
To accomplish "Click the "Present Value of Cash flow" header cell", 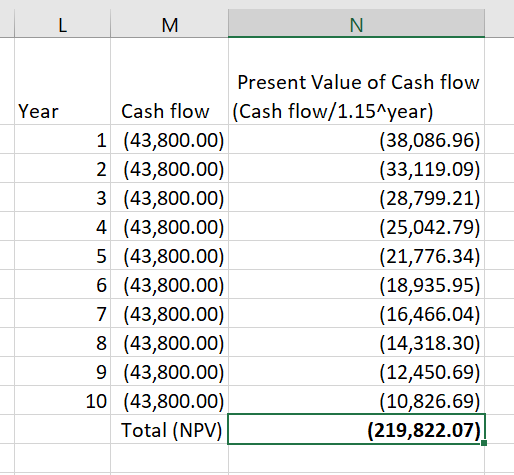I will click(356, 81).
